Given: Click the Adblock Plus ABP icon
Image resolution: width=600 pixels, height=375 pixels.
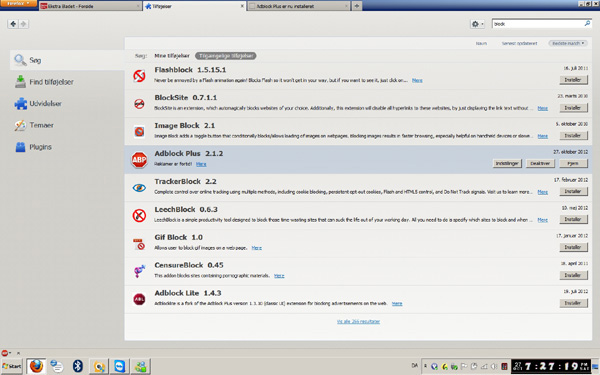Looking at the screenshot, I should pos(139,160).
